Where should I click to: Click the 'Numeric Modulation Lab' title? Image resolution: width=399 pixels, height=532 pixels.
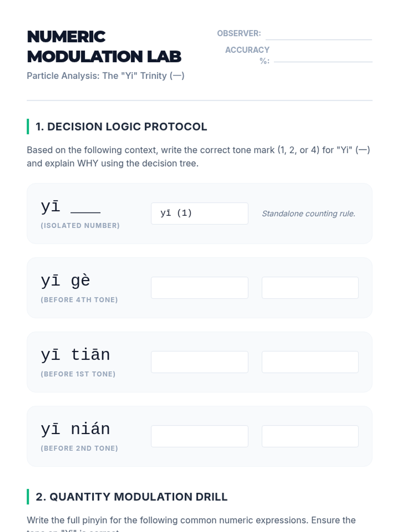point(104,47)
